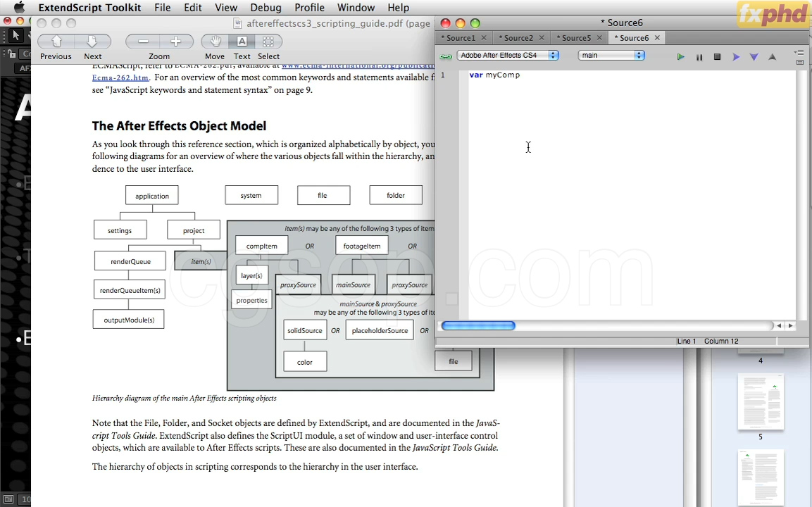Open the Window menu
Image resolution: width=812 pixels, height=507 pixels.
(356, 7)
